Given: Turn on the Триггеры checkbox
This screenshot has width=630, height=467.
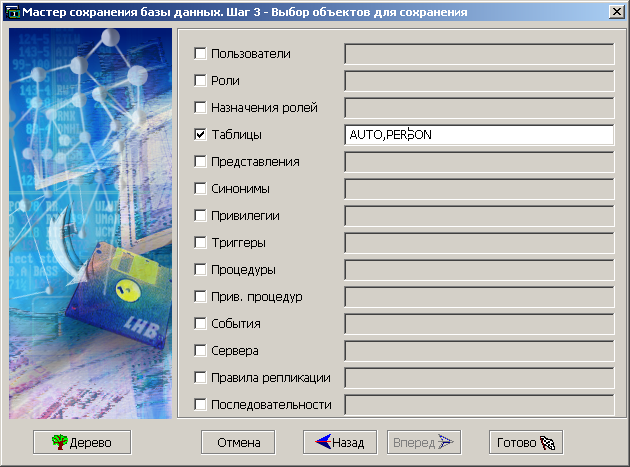Looking at the screenshot, I should [200, 242].
